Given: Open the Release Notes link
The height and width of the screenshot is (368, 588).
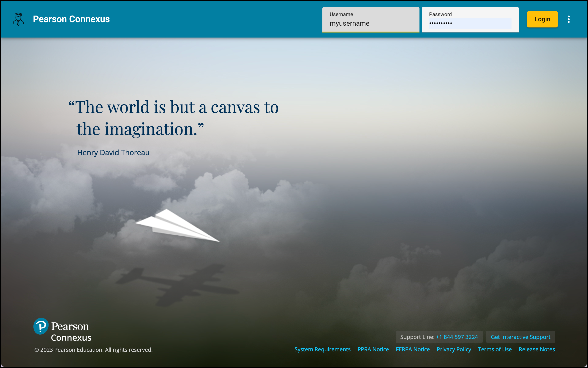Looking at the screenshot, I should tap(537, 349).
